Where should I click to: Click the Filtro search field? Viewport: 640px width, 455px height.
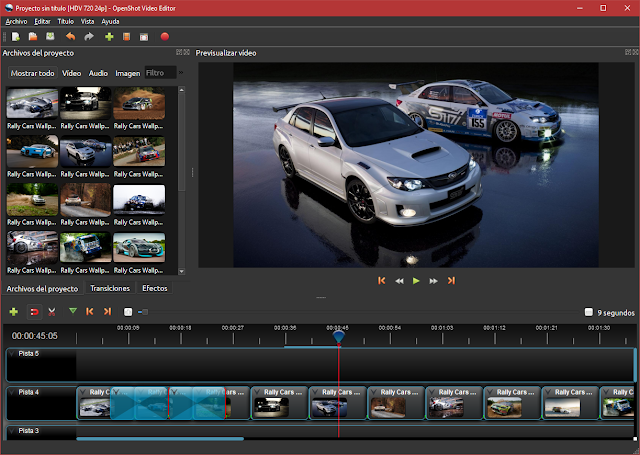[x=159, y=73]
